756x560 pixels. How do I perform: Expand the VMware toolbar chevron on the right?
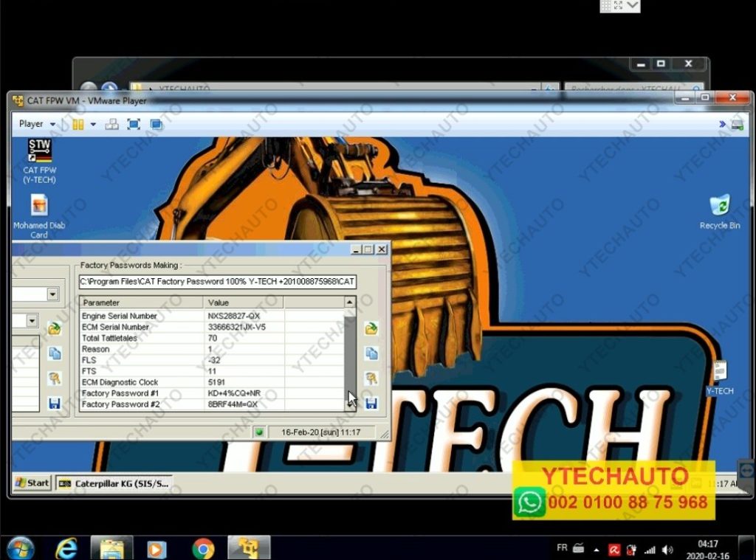click(722, 125)
